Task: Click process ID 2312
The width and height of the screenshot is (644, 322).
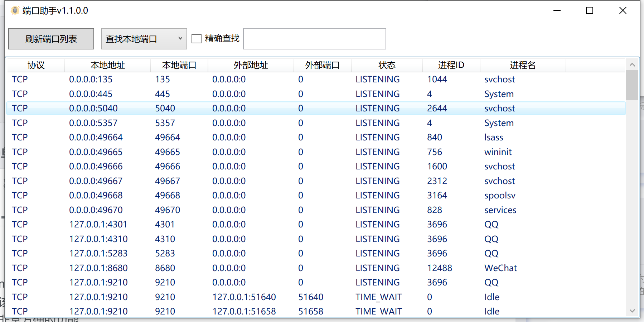Action: tap(437, 181)
